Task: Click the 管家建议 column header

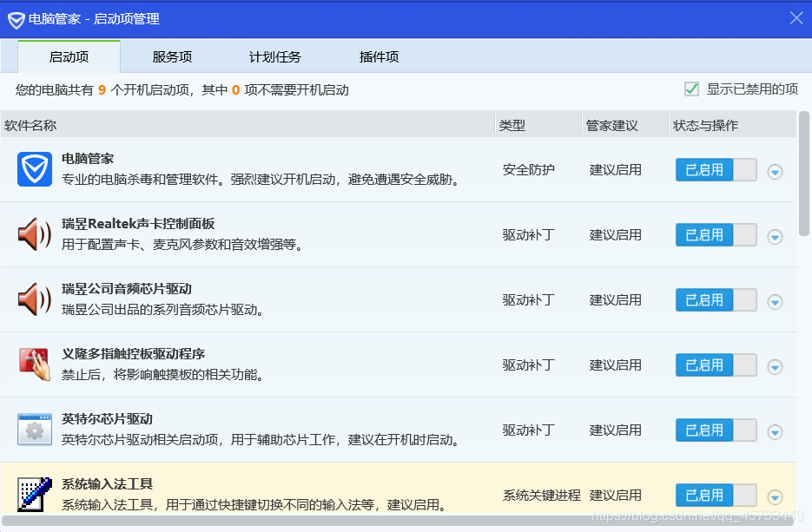Action: coord(625,125)
